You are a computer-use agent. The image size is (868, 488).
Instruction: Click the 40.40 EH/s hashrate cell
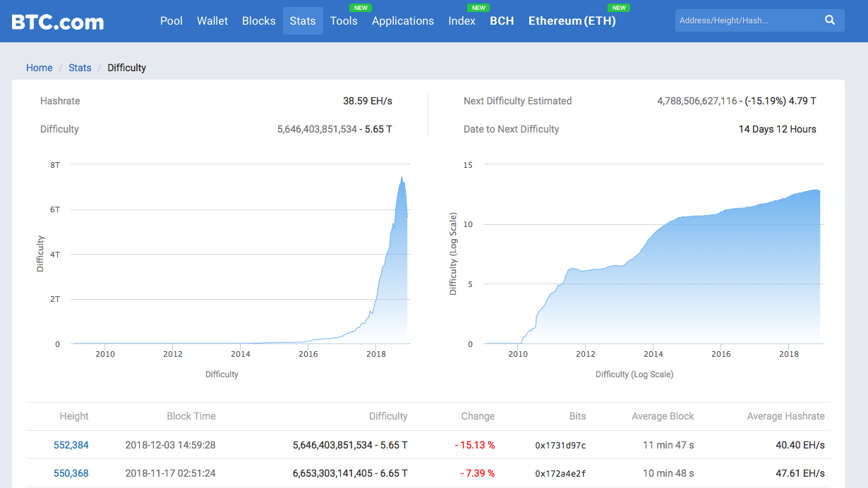tap(800, 445)
